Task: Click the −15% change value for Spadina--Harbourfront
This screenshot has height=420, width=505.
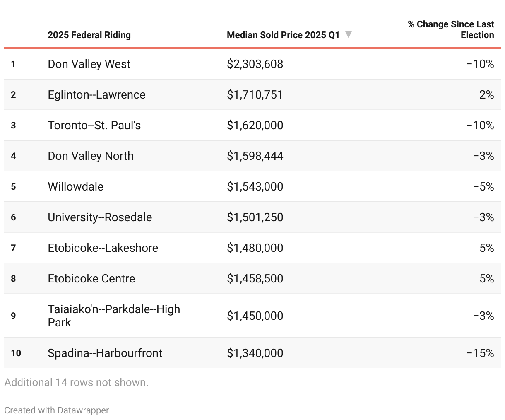Action: (480, 353)
